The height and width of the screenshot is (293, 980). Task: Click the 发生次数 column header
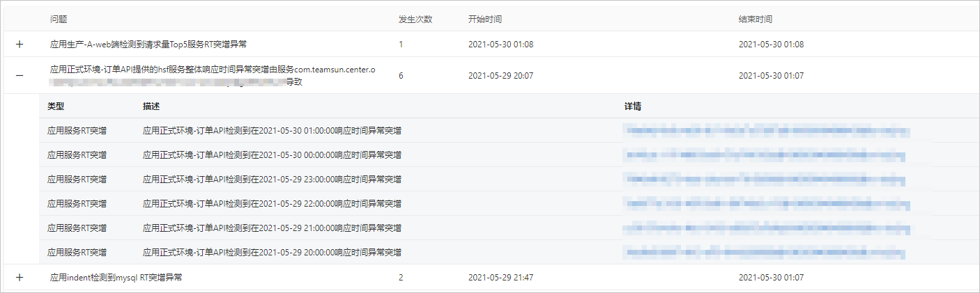pos(415,19)
